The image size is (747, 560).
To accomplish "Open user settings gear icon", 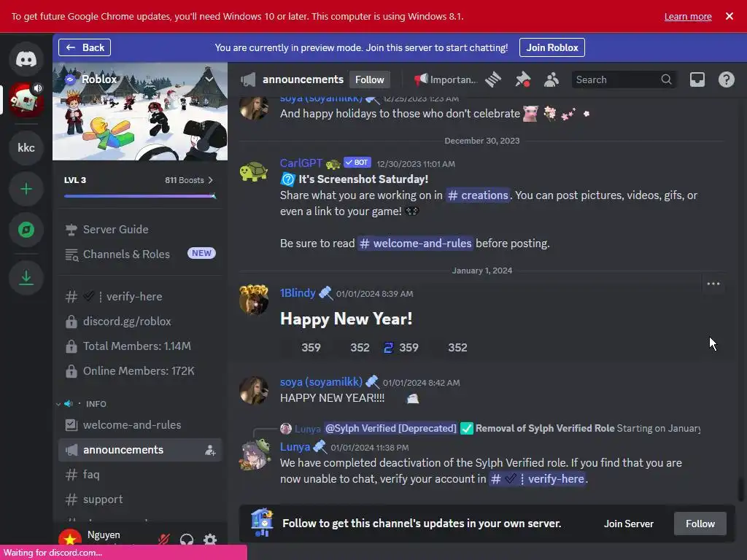I will pyautogui.click(x=209, y=539).
